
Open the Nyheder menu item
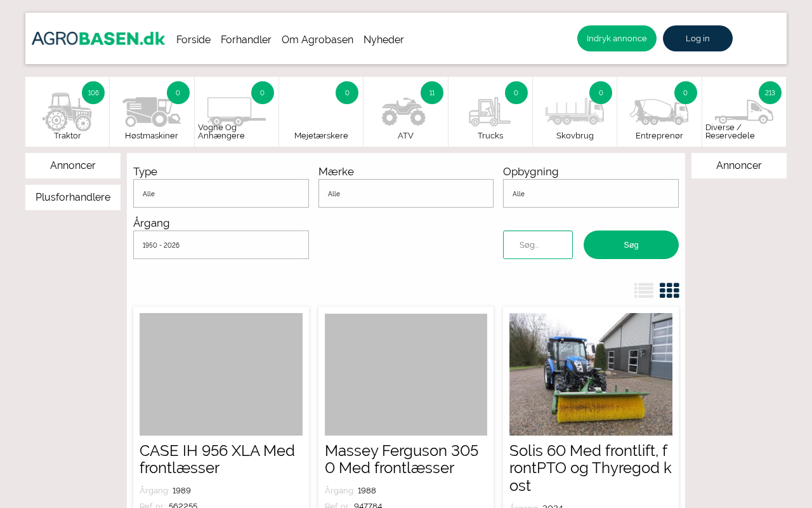tap(384, 39)
